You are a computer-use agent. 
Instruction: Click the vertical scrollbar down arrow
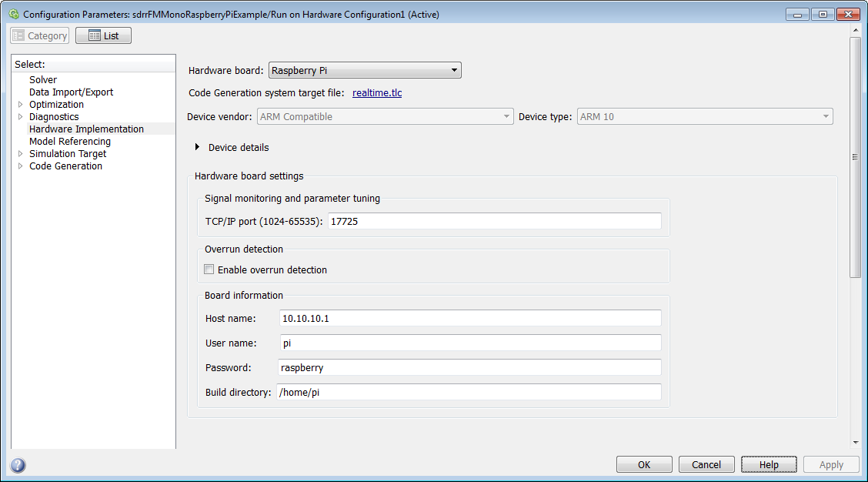[855, 443]
